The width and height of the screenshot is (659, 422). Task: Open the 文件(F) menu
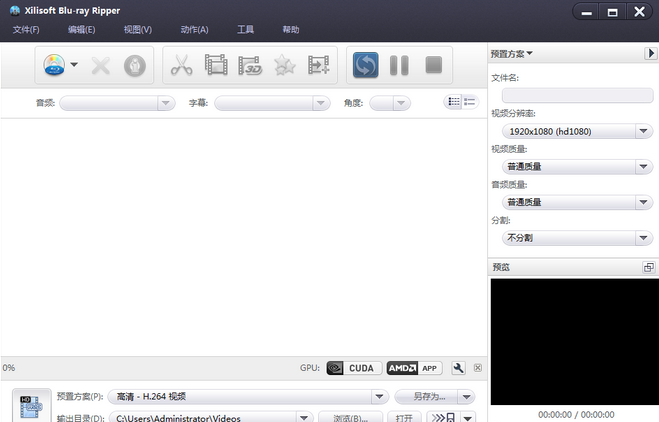[26, 29]
